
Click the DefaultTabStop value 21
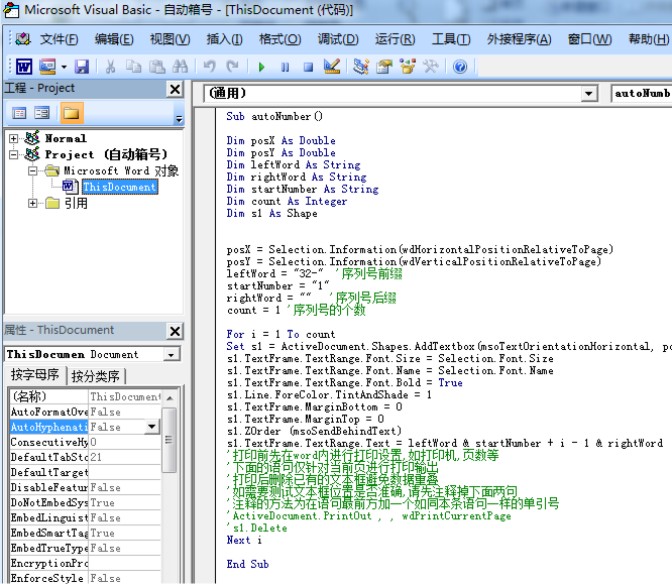pos(125,457)
